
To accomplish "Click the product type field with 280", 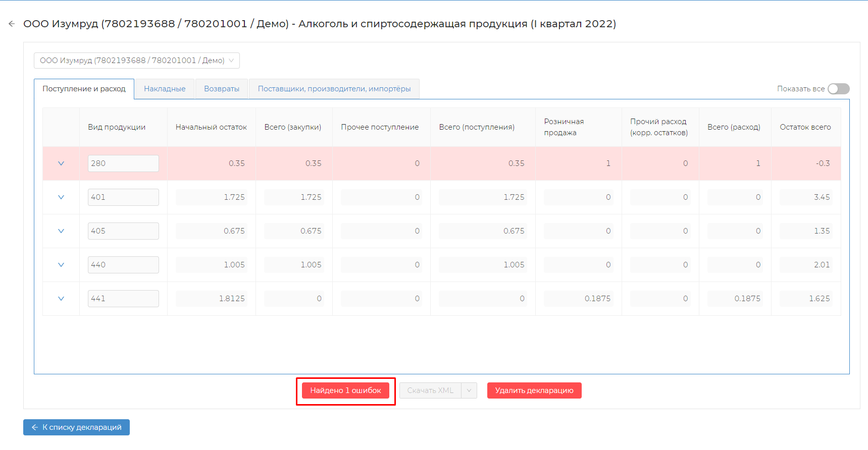I will (123, 163).
